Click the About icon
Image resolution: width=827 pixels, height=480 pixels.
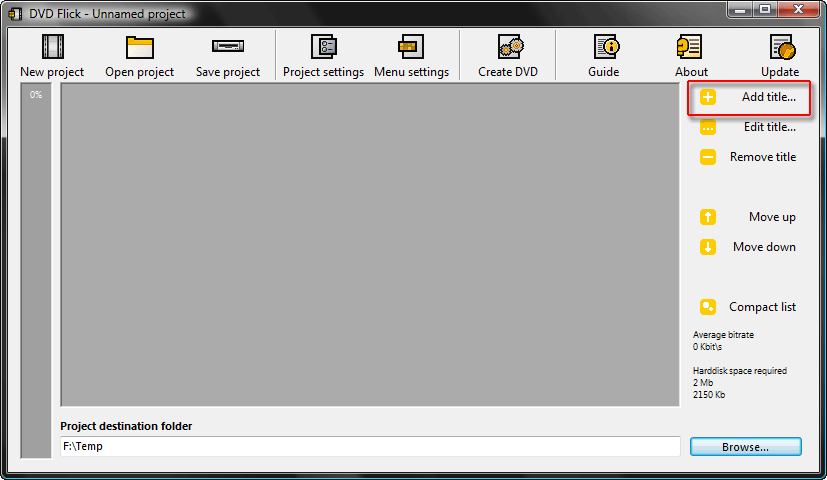[689, 47]
